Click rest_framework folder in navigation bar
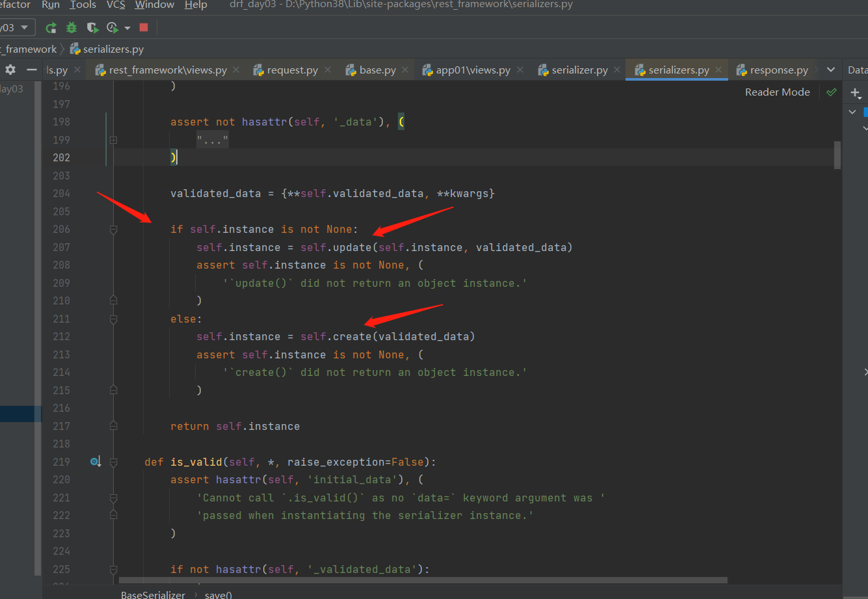The width and height of the screenshot is (868, 599). point(28,49)
